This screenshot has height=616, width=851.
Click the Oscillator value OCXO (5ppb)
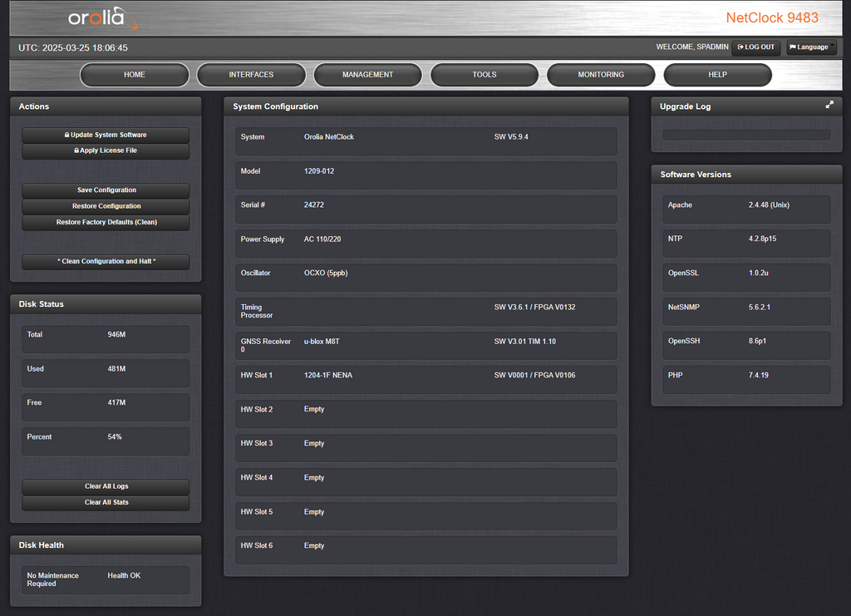[326, 273]
